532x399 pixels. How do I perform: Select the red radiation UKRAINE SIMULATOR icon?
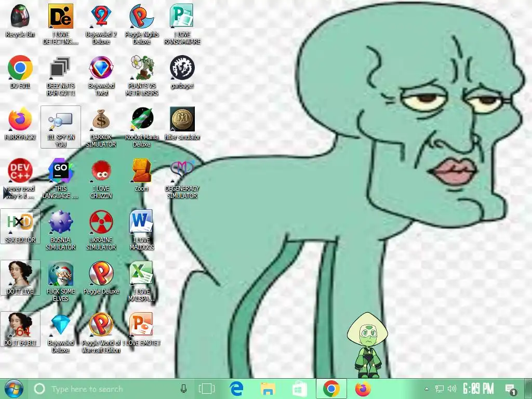click(101, 222)
